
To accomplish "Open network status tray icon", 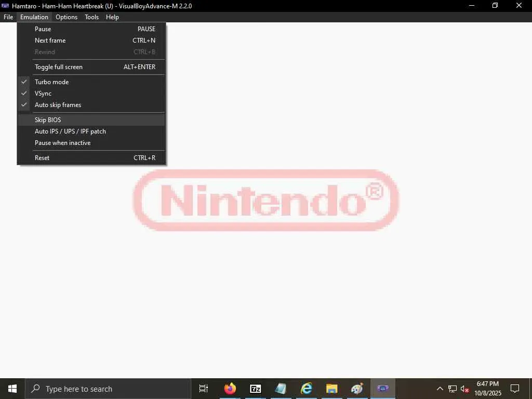I will [453, 389].
